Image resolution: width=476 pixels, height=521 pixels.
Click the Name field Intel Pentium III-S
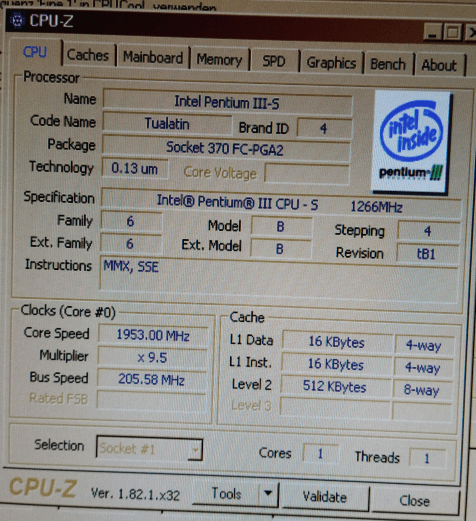click(x=227, y=102)
